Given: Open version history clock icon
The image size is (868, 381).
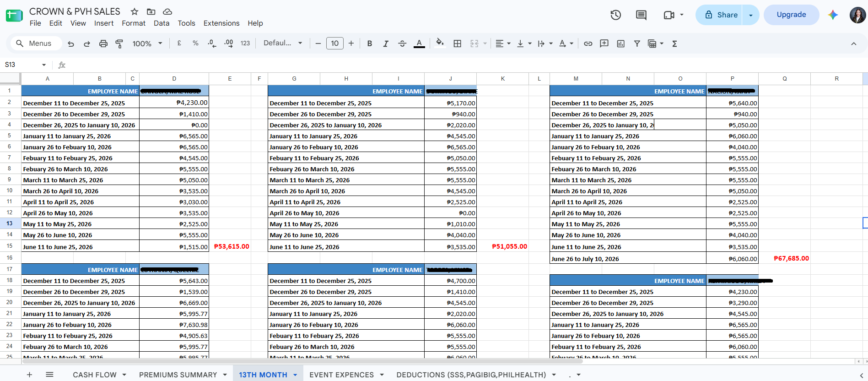Looking at the screenshot, I should click(615, 15).
